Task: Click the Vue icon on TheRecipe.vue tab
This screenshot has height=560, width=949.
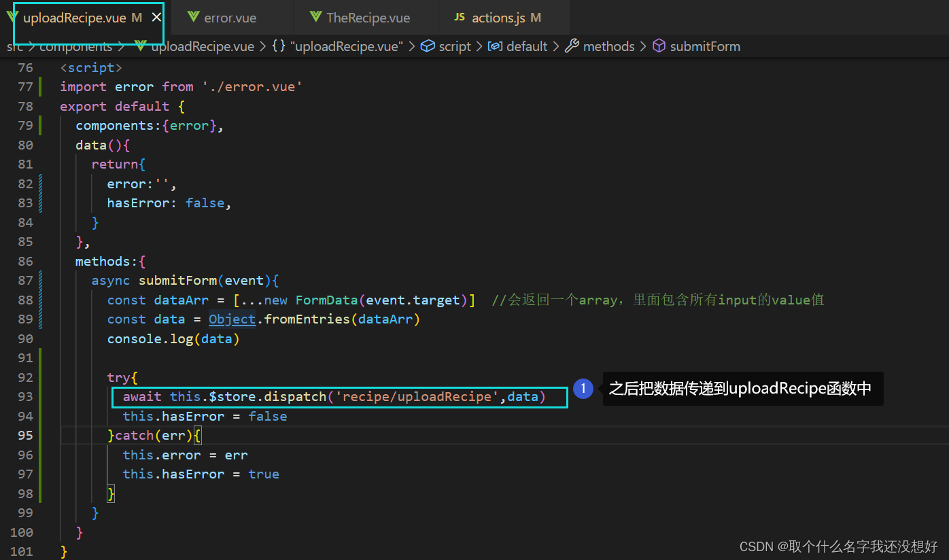Action: [x=315, y=18]
